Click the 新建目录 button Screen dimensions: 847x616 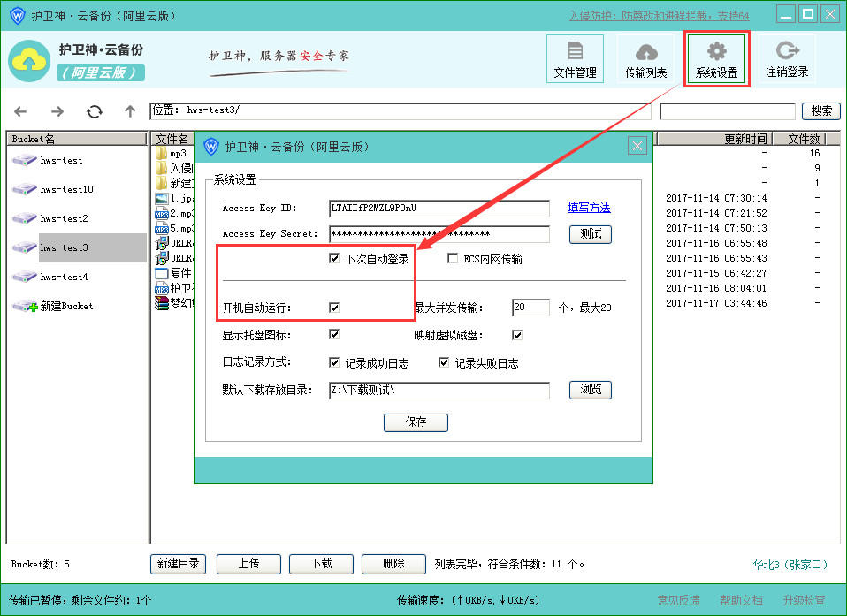tap(178, 564)
